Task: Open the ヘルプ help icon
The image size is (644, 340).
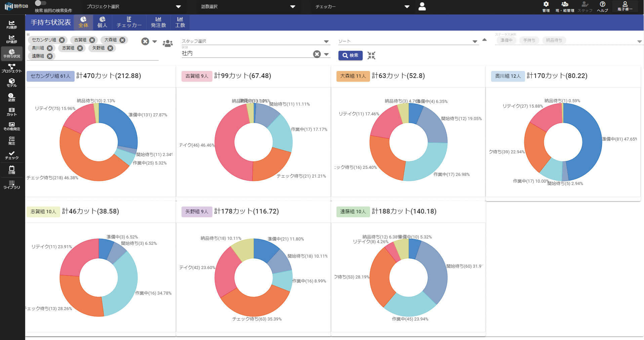Action: click(602, 6)
